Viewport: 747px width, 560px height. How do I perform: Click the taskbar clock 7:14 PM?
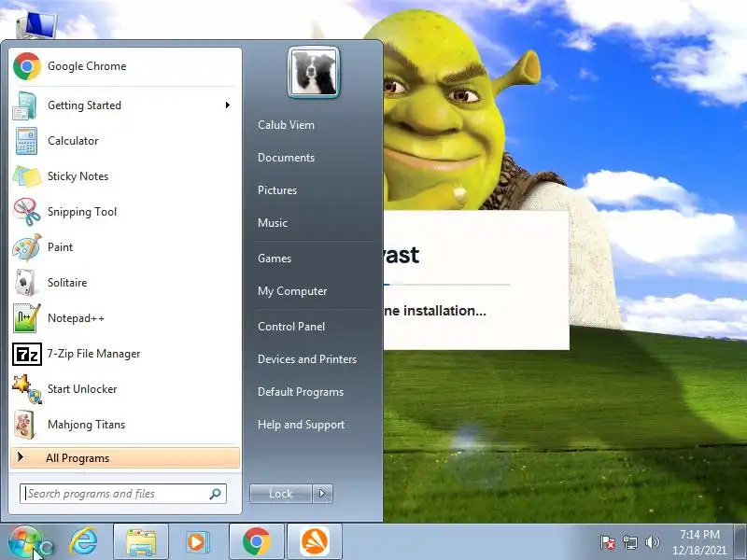point(699,535)
